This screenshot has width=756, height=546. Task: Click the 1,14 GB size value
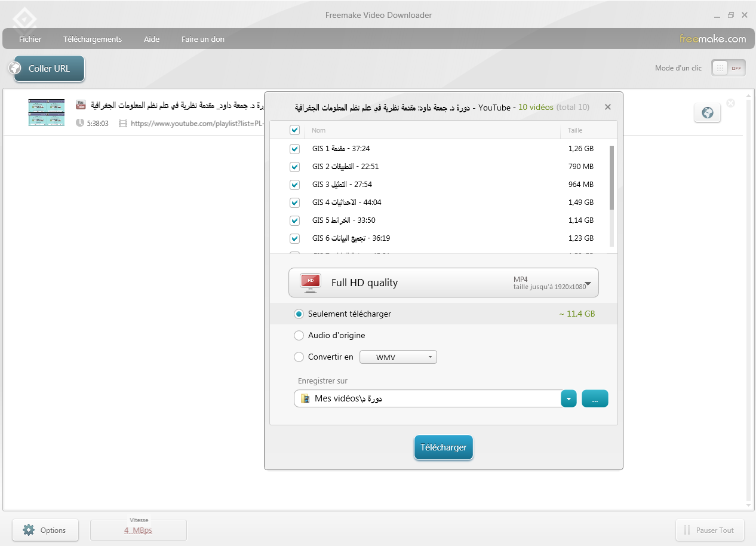[x=581, y=220]
